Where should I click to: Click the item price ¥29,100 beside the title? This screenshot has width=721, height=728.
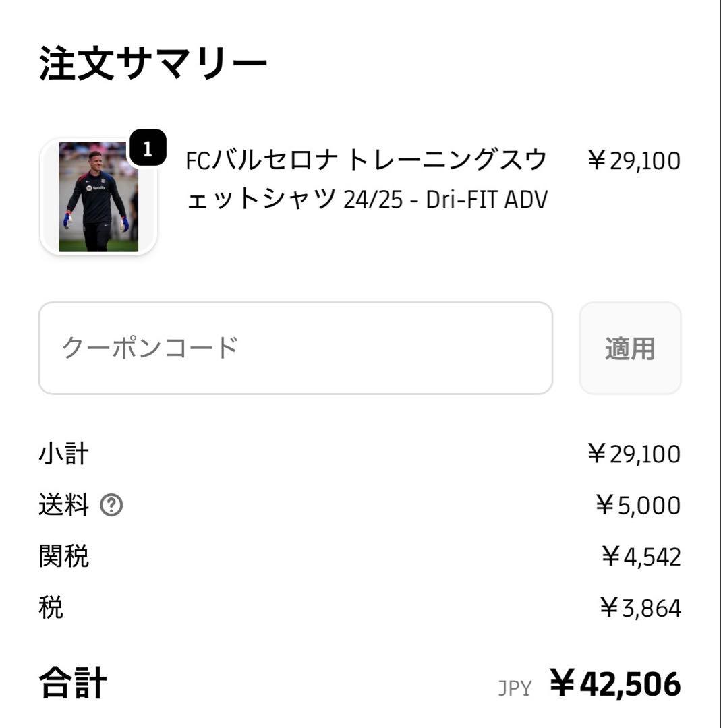pos(633,161)
